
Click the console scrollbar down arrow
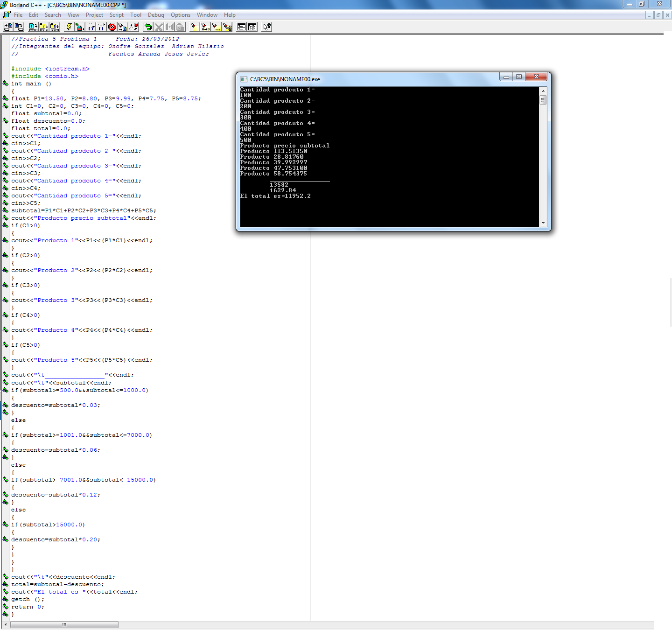pos(543,223)
